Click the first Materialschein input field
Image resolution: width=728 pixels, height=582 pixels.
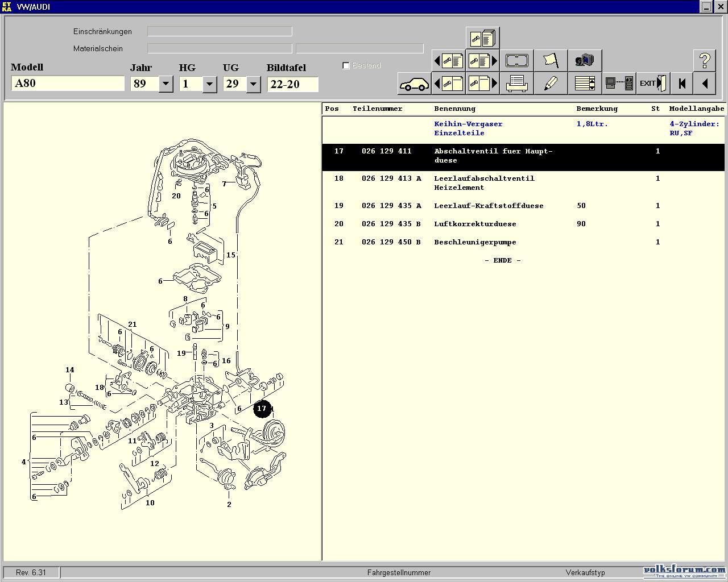(220, 49)
